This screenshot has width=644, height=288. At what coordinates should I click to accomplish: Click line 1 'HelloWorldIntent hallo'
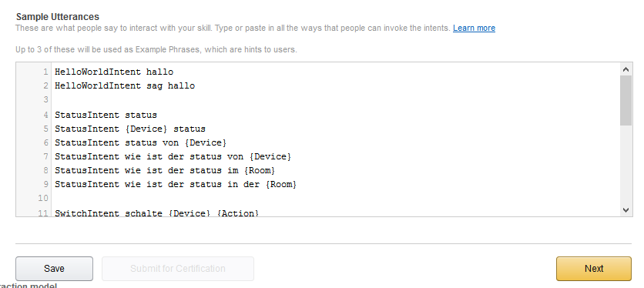coord(114,72)
